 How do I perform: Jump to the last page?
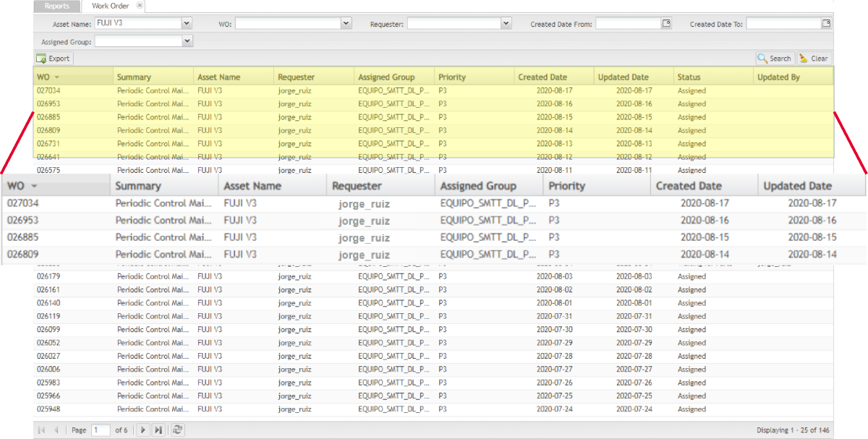(158, 430)
